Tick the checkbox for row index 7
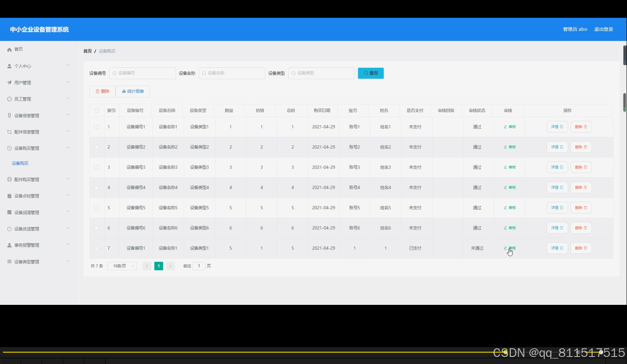The image size is (627, 364). pyautogui.click(x=96, y=248)
